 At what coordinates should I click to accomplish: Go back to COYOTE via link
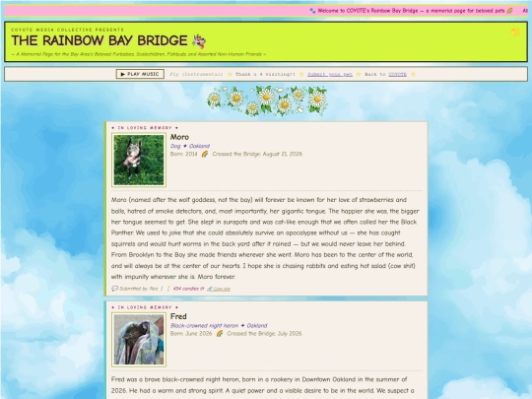397,74
